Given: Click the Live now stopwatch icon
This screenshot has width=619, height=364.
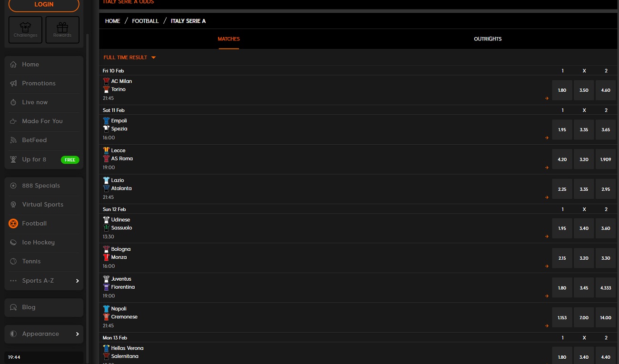Looking at the screenshot, I should [x=13, y=102].
